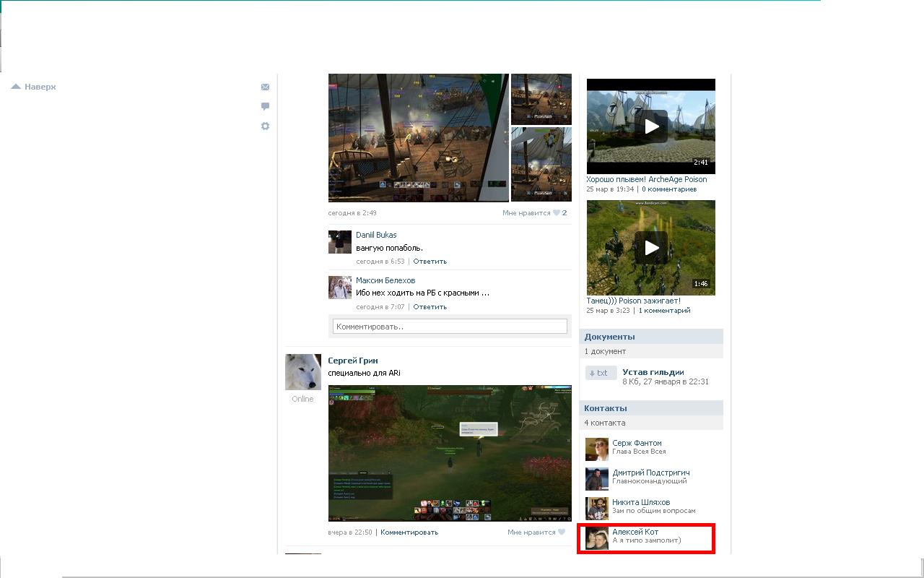Like Сергей Грин's post heart icon
This screenshot has height=578, width=924.
coord(562,532)
